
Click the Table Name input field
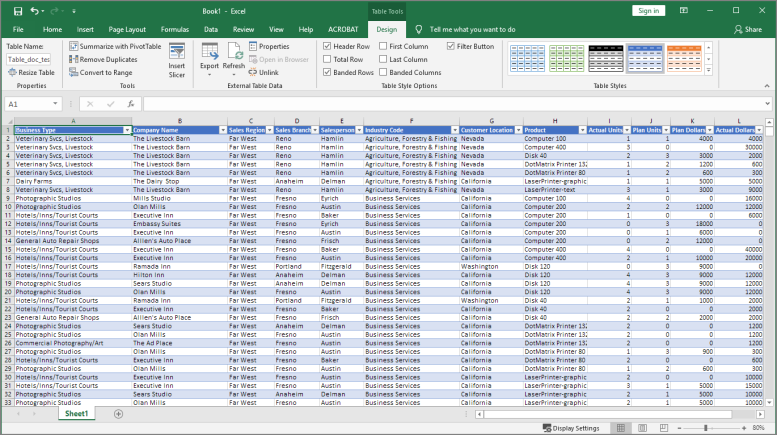pyautogui.click(x=29, y=59)
